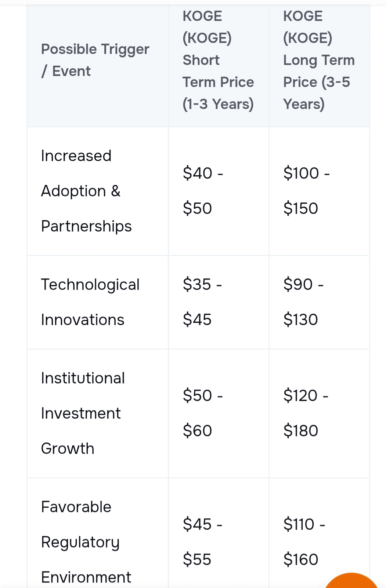Click the word "Partnerships" in first row
The height and width of the screenshot is (588, 386).
(86, 226)
